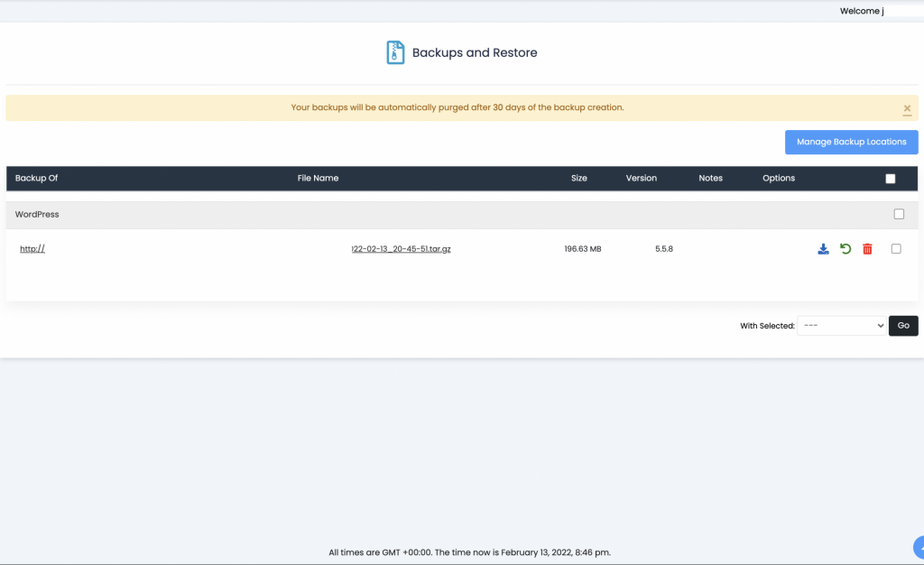
Task: Check the WordPress group checkbox
Action: [x=899, y=214]
